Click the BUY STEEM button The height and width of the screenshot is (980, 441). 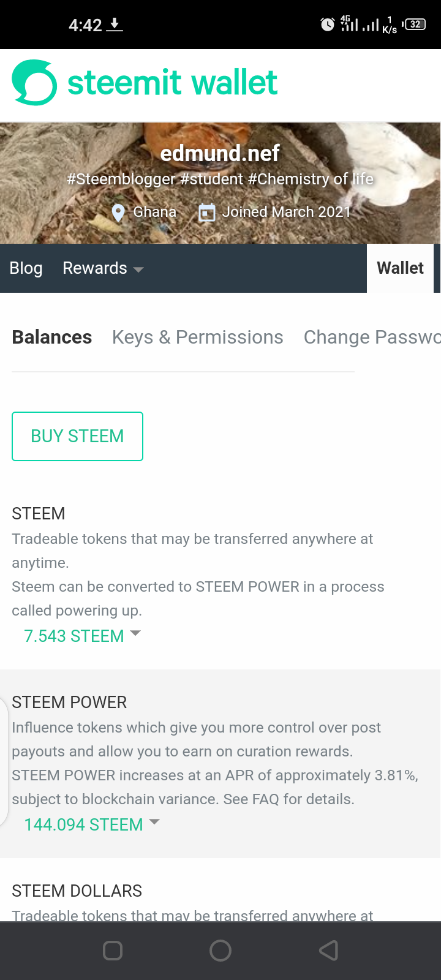point(77,436)
